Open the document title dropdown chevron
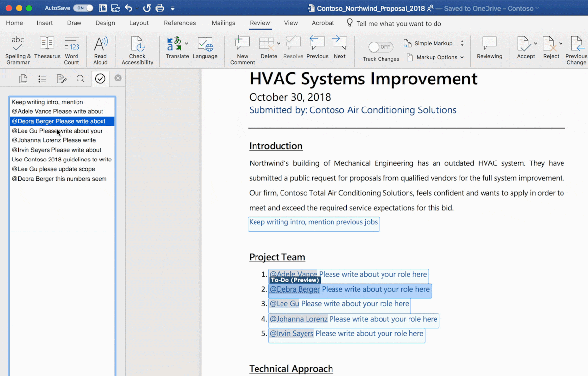Viewport: 588px width, 376px height. (537, 8)
